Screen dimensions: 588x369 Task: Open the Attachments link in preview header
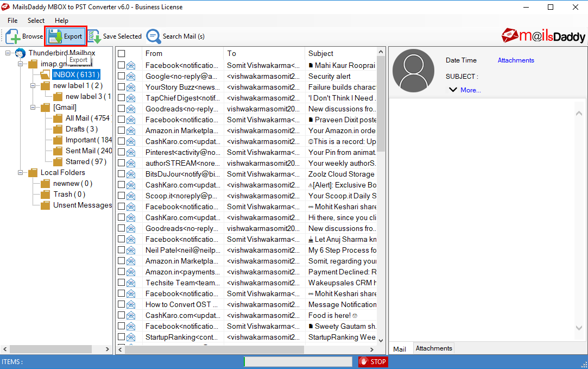coord(516,60)
